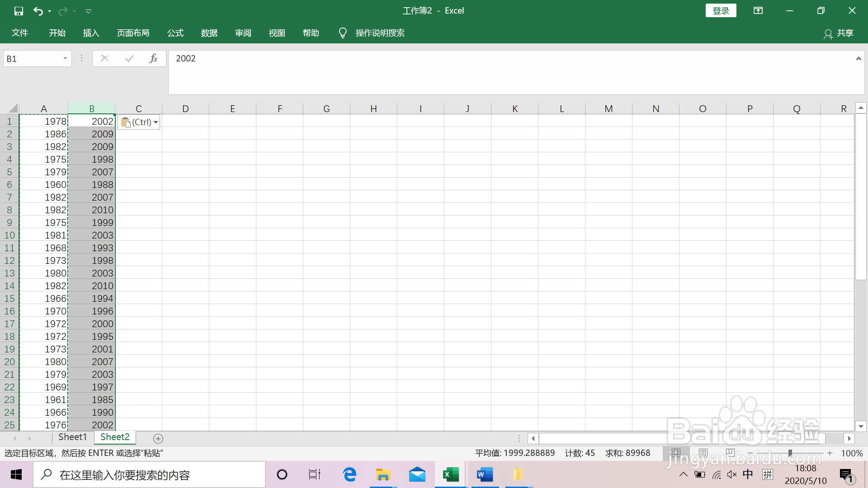Switch to Page Layout view
This screenshot has height=488, width=868.
pyautogui.click(x=703, y=453)
